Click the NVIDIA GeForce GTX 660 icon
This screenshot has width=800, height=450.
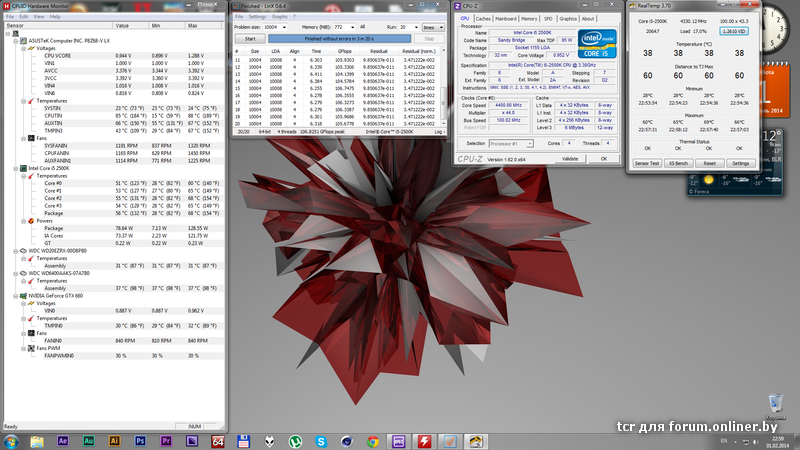(23, 295)
